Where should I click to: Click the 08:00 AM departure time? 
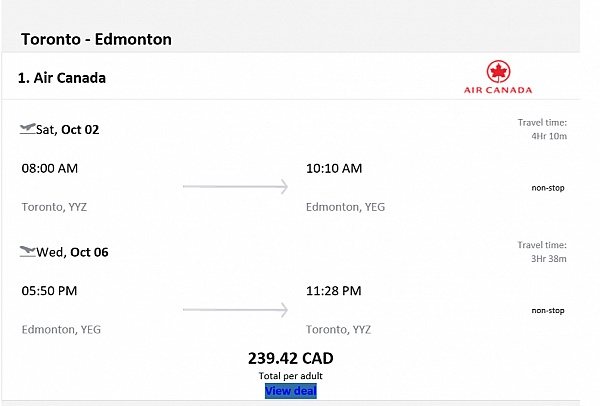point(49,168)
